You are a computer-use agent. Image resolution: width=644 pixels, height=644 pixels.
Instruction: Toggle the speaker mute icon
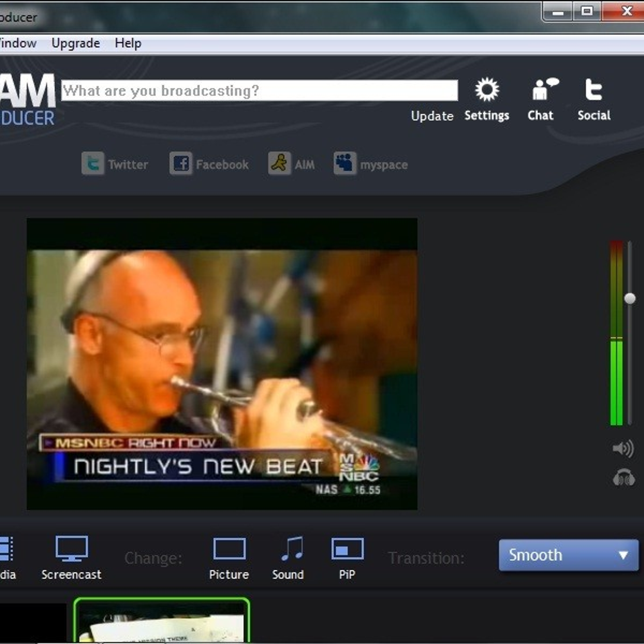click(x=623, y=448)
